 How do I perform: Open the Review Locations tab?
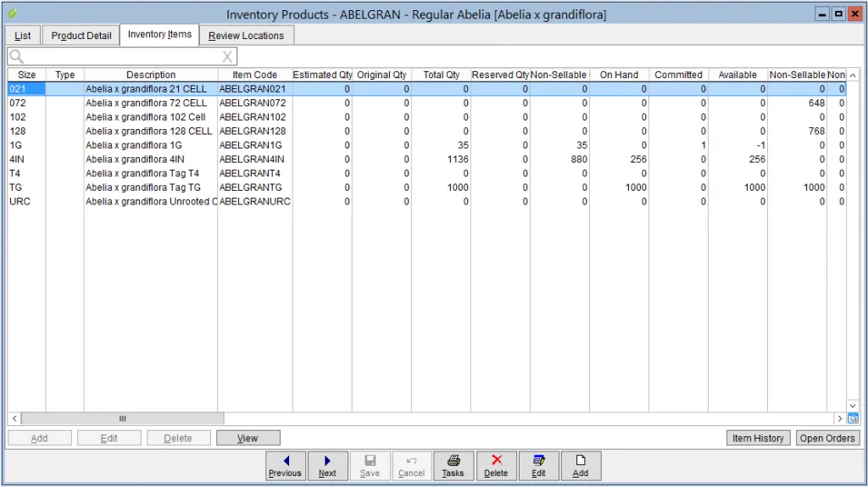click(247, 36)
